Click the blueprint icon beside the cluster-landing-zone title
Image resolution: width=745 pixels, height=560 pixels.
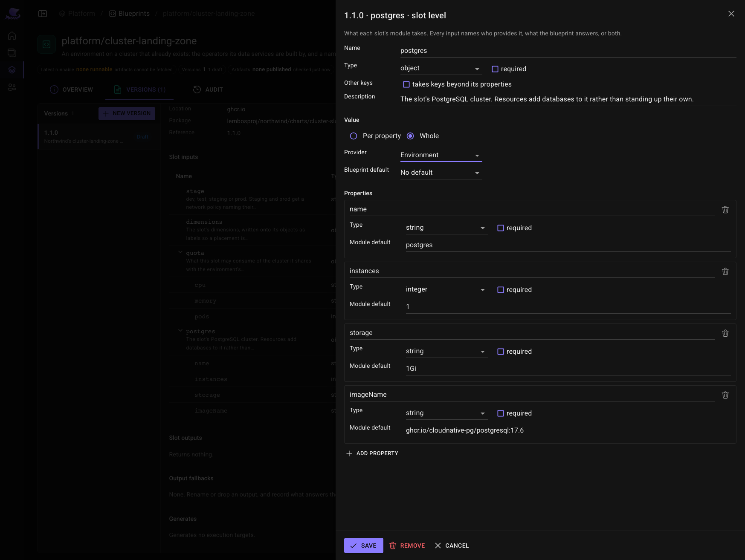[46, 44]
